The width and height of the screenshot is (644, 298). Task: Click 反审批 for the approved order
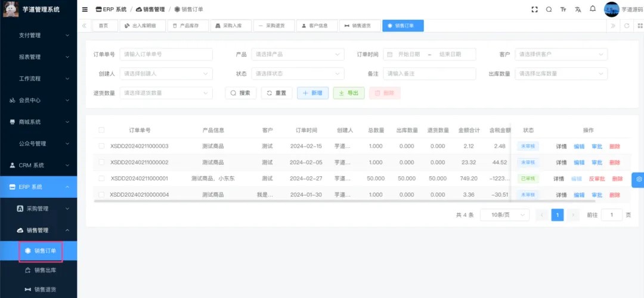596,178
